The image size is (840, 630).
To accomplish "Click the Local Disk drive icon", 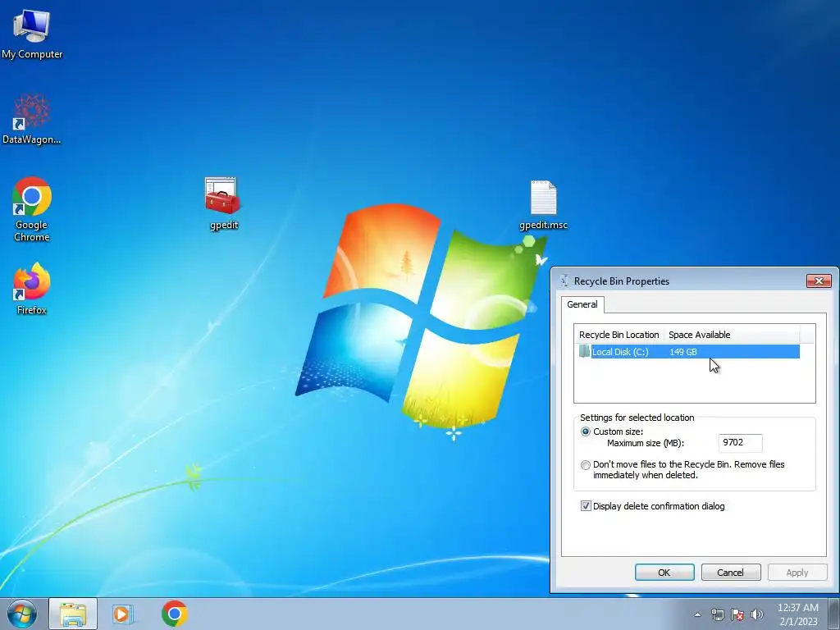I will pos(584,351).
